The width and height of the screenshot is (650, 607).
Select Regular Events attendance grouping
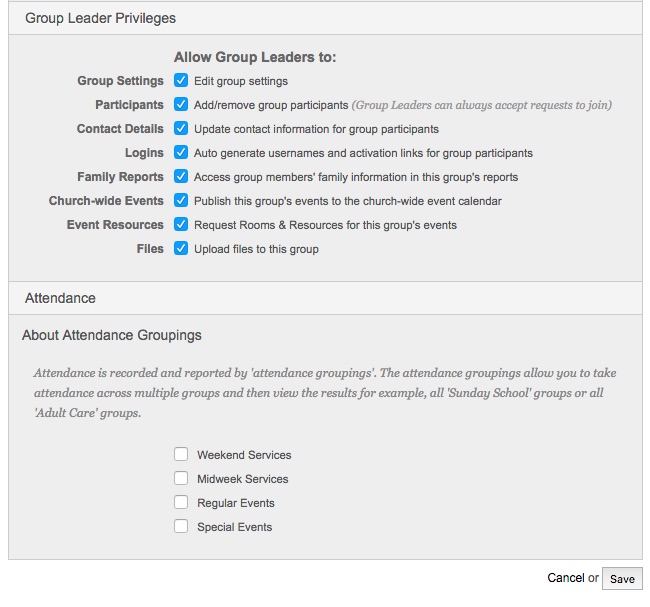[x=181, y=503]
